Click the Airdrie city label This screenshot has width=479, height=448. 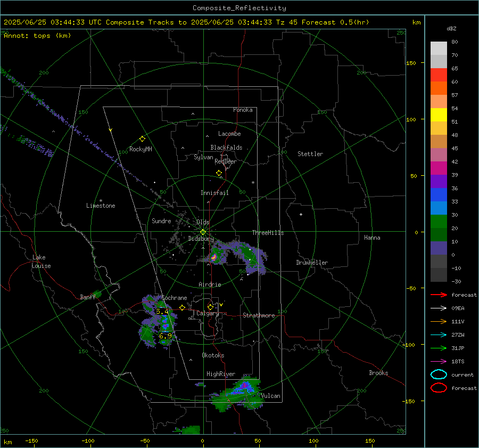210,284
